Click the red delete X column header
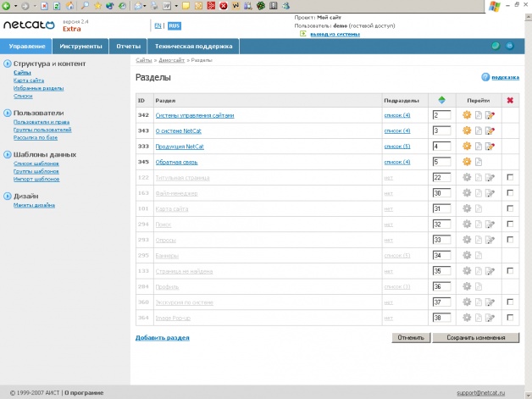Image resolution: width=532 pixels, height=399 pixels. (x=508, y=100)
